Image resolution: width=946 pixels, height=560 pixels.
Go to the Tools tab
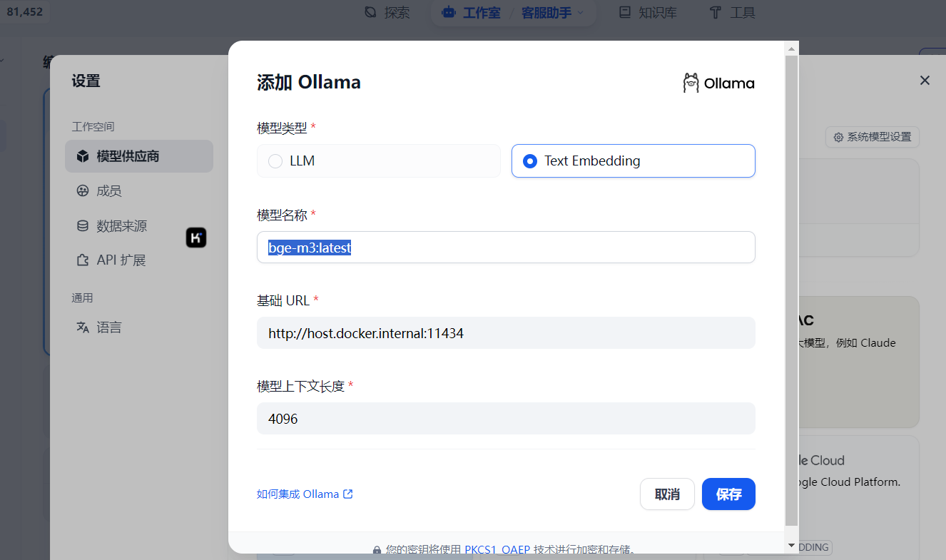[732, 12]
